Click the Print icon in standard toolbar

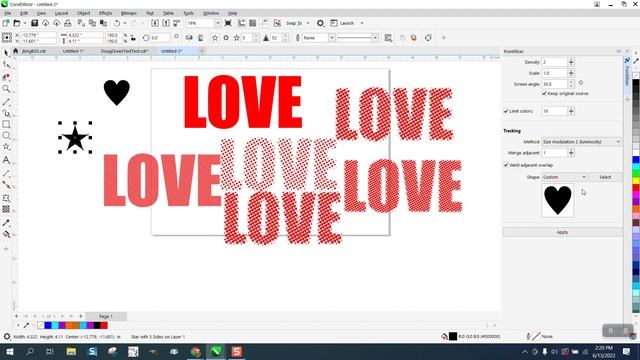pos(68,23)
